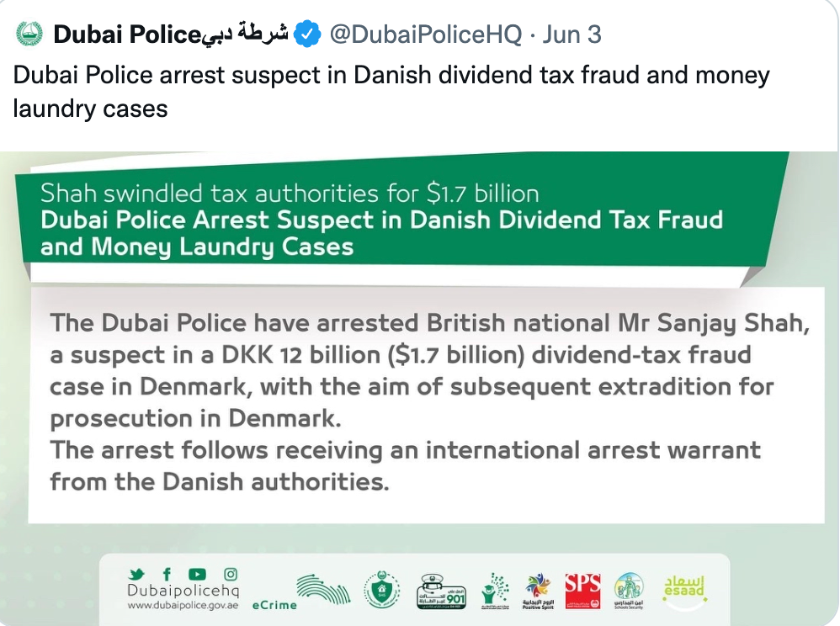Viewport: 840px width, 626px height.
Task: Click the Dubai Police avatar logo
Action: tap(29, 34)
